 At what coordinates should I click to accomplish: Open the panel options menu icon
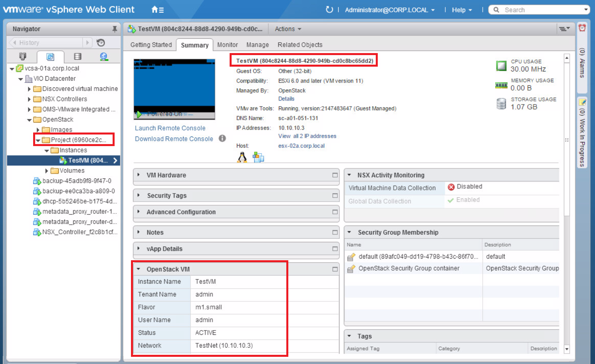(x=564, y=29)
